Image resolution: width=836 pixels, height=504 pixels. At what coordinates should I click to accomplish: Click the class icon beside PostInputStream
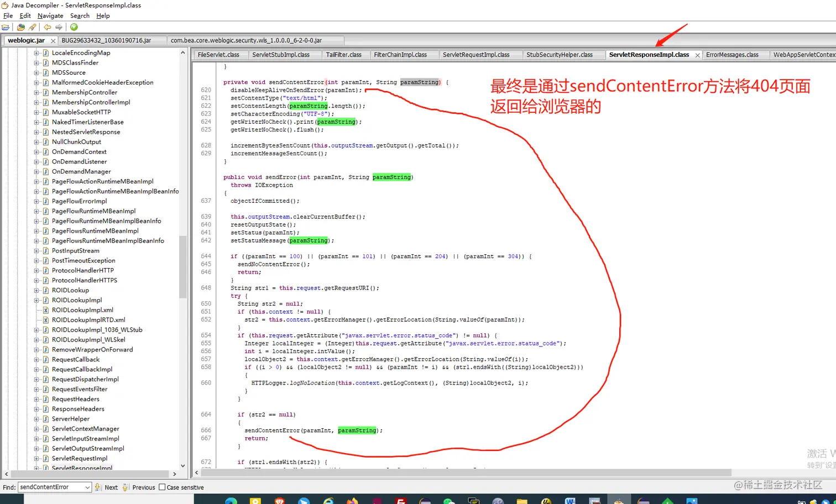(46, 251)
